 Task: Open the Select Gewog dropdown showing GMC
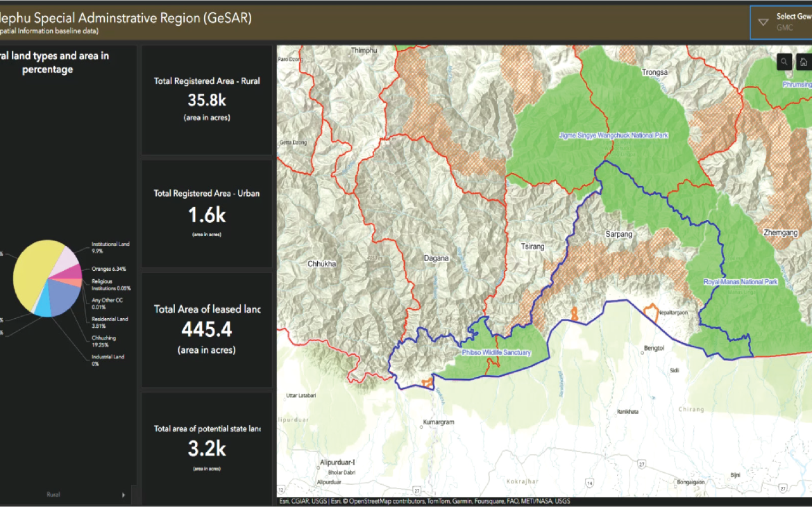781,22
